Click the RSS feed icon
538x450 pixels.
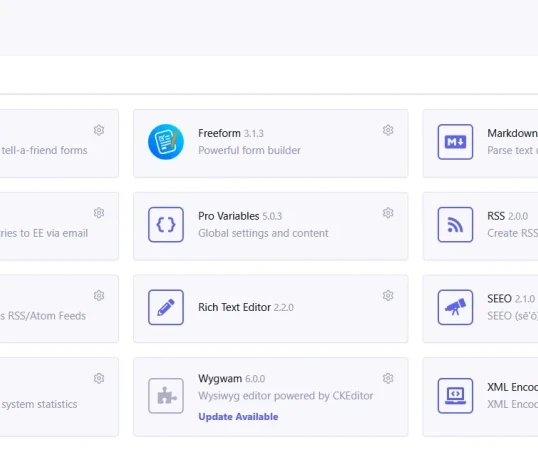tap(455, 225)
